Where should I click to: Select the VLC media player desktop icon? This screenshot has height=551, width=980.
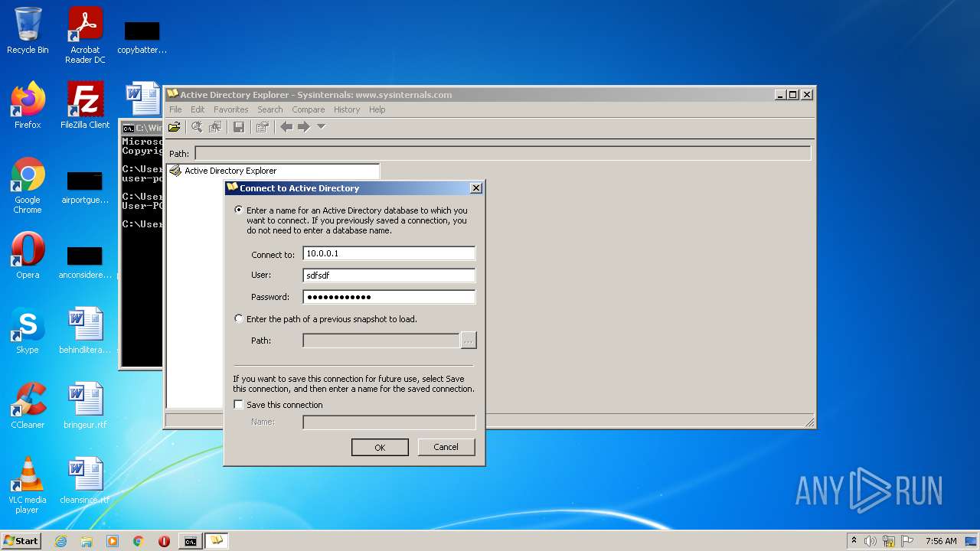pyautogui.click(x=28, y=485)
